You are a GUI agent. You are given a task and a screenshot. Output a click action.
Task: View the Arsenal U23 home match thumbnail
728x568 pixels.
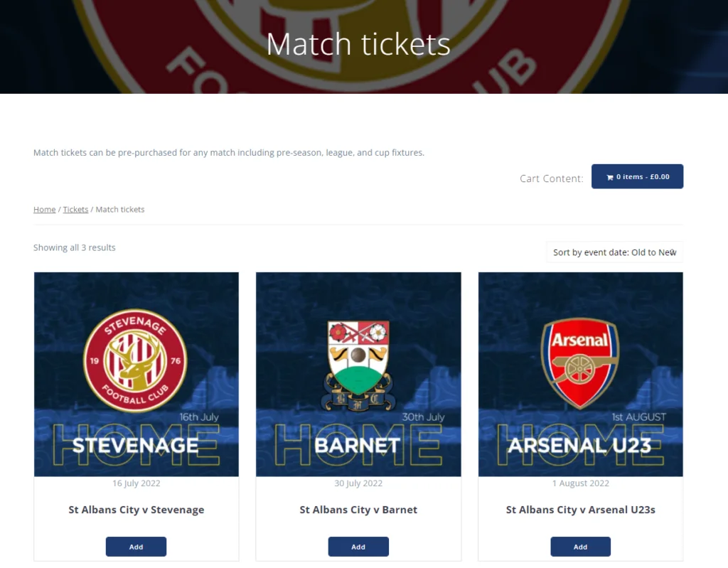(580, 373)
